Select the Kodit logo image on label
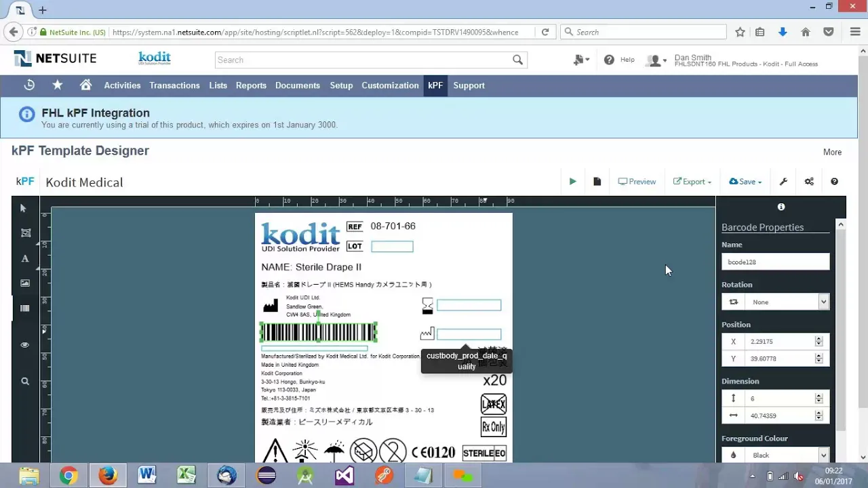Image resolution: width=868 pixels, height=488 pixels. coord(300,237)
